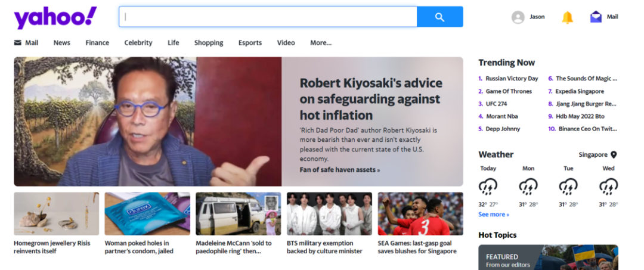The height and width of the screenshot is (270, 644).
Task: Open trending topic The Sounds Of Magic
Action: [x=587, y=78]
